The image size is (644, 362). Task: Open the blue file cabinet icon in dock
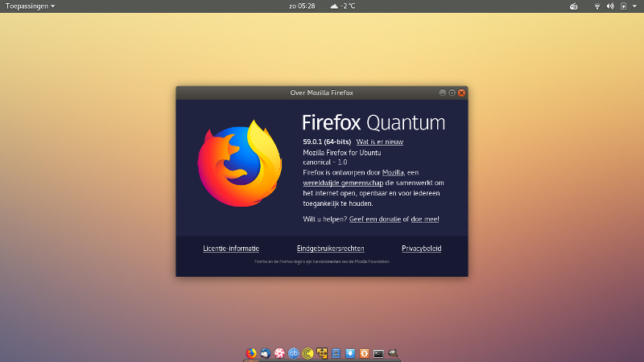tap(336, 353)
